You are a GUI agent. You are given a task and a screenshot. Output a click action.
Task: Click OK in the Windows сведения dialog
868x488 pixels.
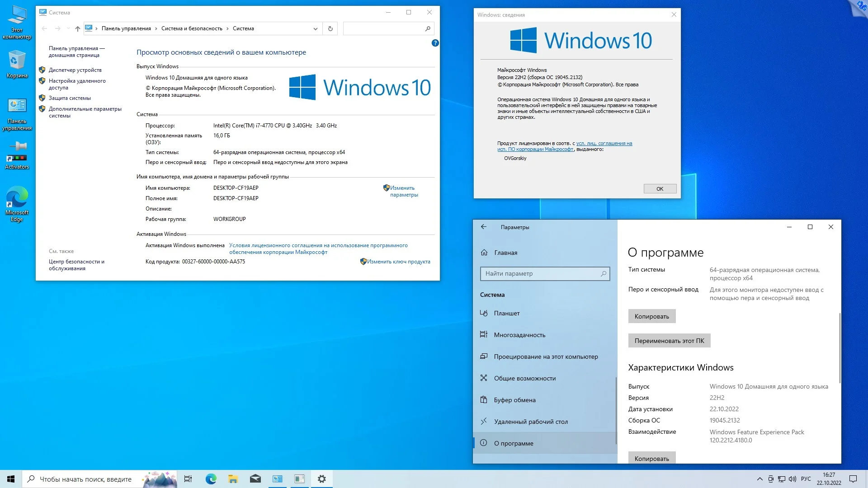(660, 189)
